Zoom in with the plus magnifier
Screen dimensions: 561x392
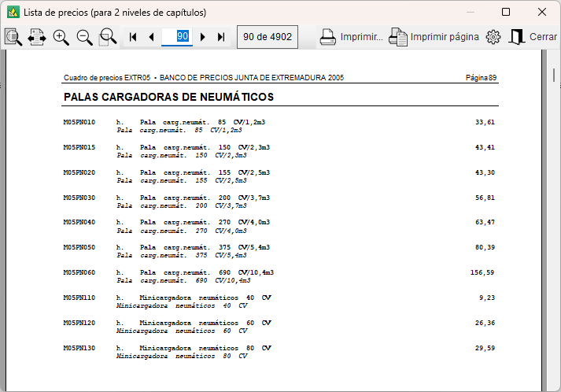click(x=61, y=37)
